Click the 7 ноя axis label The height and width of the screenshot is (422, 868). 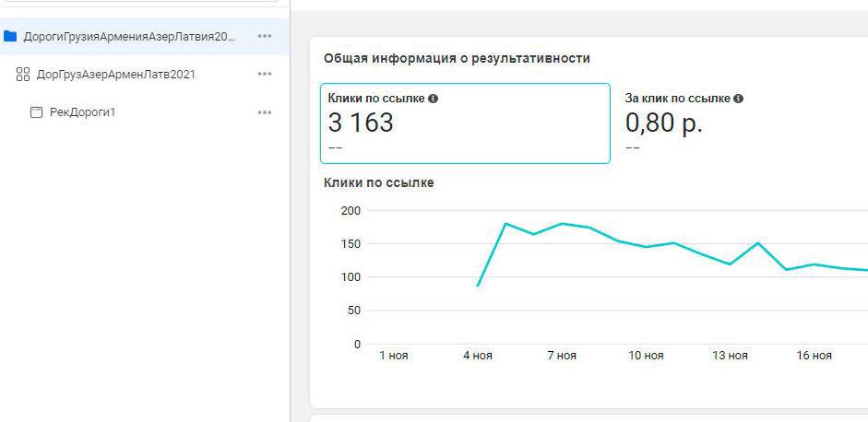tap(562, 356)
